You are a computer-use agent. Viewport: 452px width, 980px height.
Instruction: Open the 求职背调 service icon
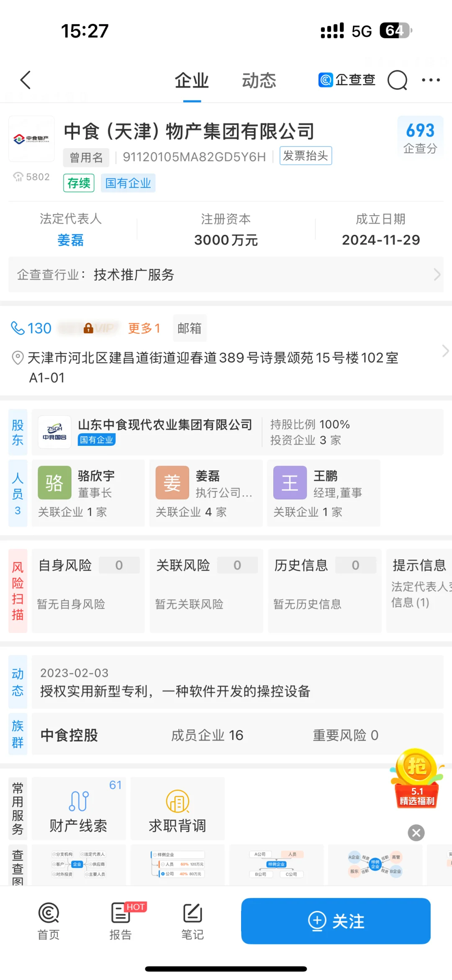pyautogui.click(x=177, y=808)
